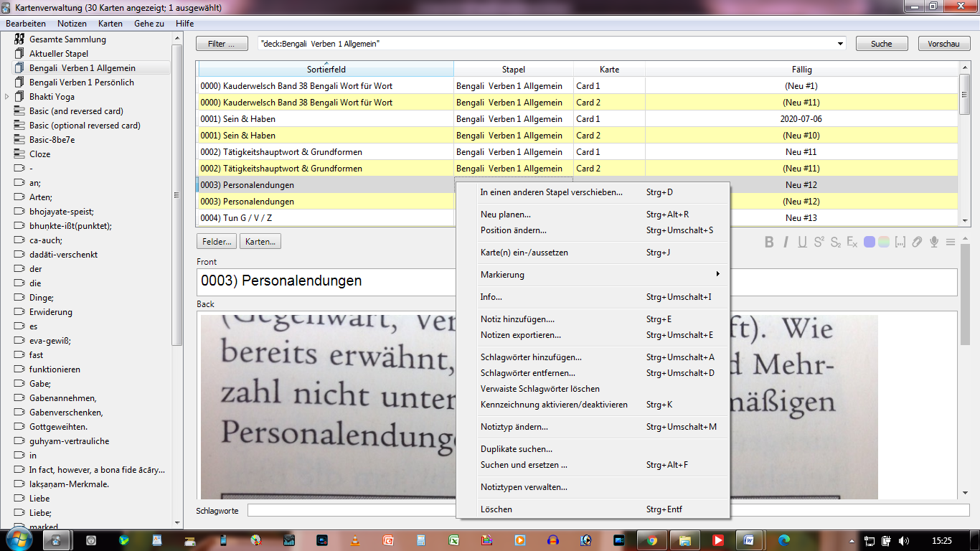Open Excel from the taskbar
980x551 pixels.
pos(453,540)
